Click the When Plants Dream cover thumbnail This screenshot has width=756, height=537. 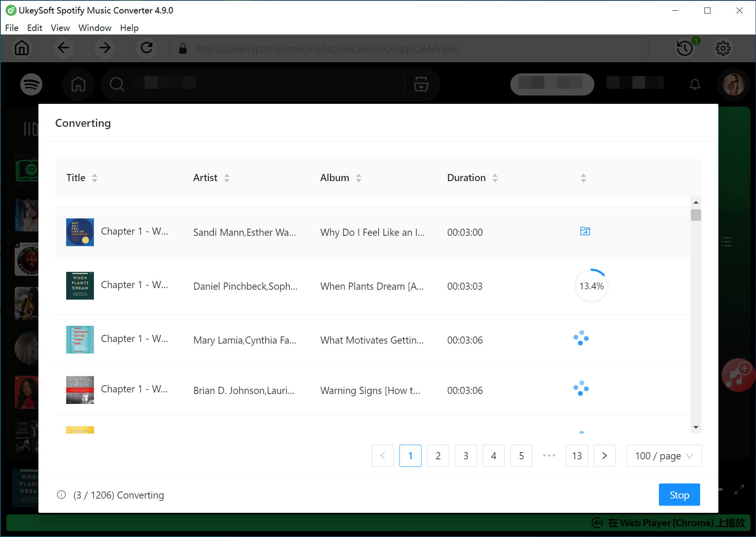(80, 286)
